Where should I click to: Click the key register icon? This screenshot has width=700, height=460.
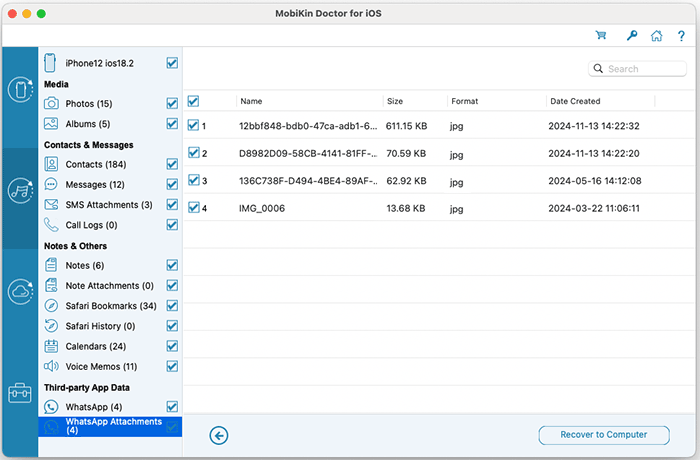(x=632, y=35)
